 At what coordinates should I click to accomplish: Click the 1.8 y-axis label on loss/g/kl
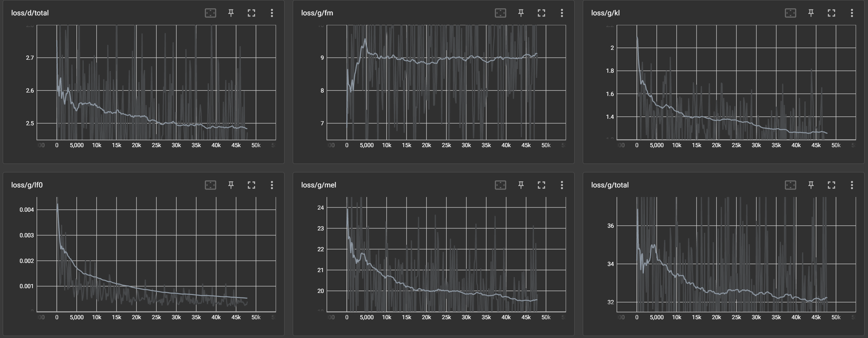[x=610, y=71]
